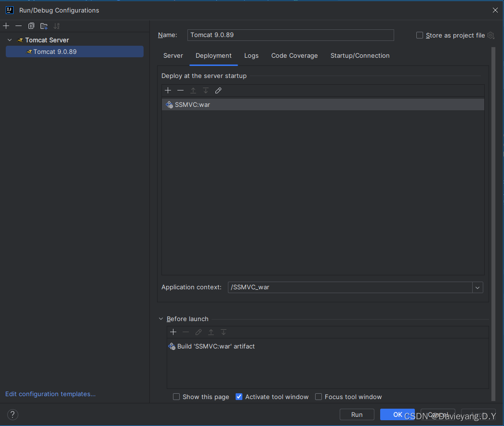
Task: Add artifact to deploy at server startup
Action: pyautogui.click(x=168, y=90)
